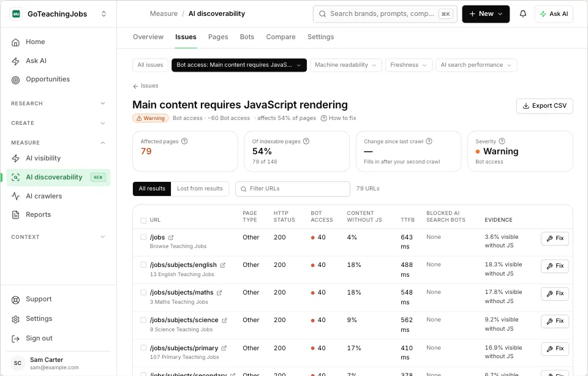This screenshot has height=376, width=588.
Task: Click help icon beside Affected pages
Action: pyautogui.click(x=184, y=141)
